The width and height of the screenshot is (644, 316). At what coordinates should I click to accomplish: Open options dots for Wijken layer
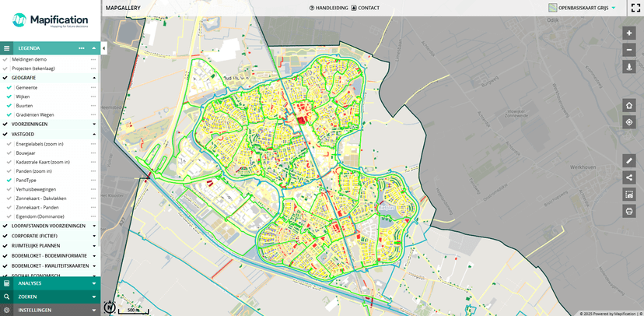point(93,97)
